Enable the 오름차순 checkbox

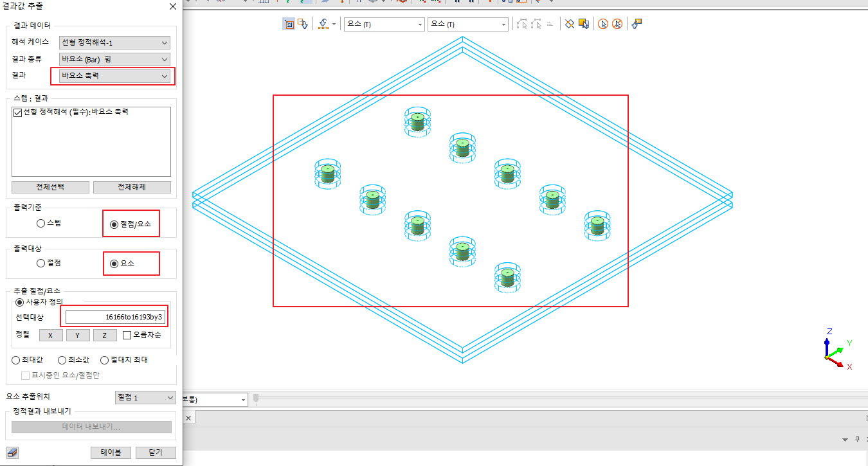point(127,335)
